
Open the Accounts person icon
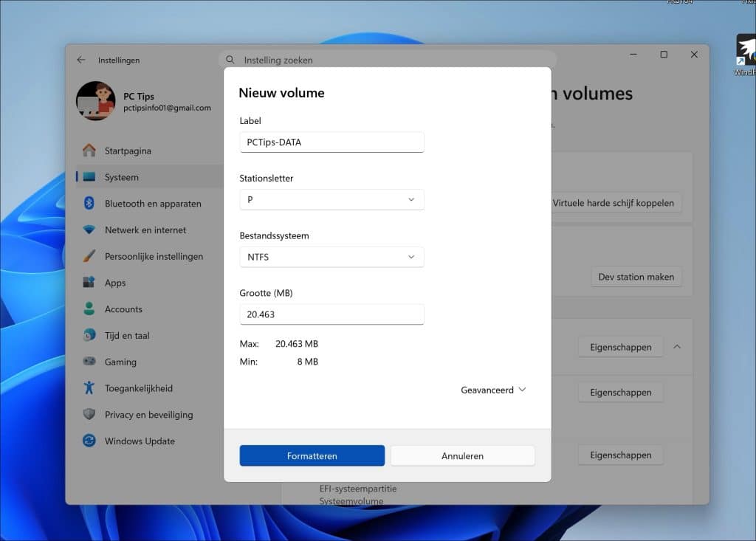(89, 309)
